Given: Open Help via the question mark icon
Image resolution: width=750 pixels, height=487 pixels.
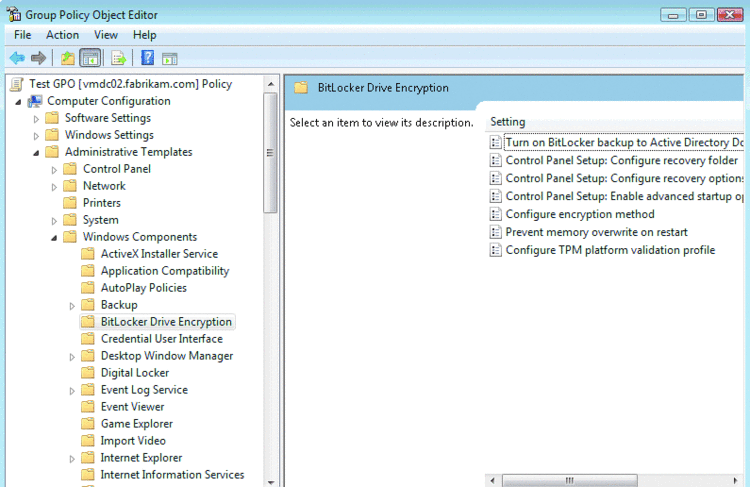Looking at the screenshot, I should pos(147,58).
